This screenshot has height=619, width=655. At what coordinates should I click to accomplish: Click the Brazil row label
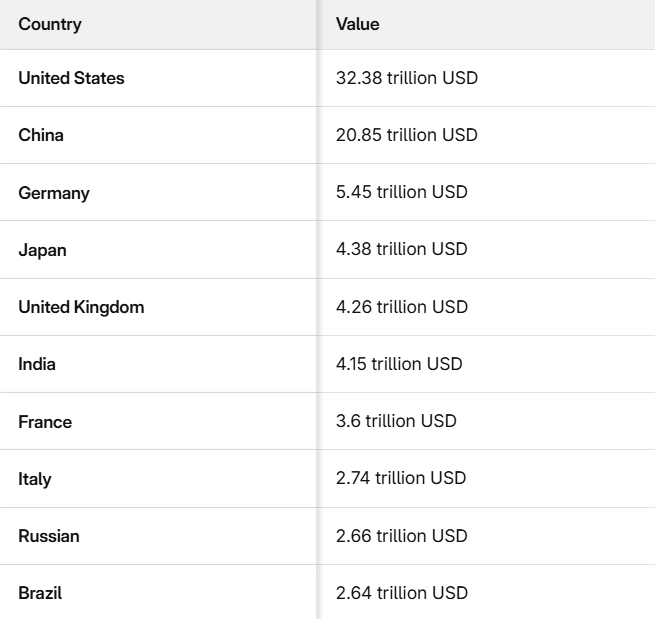[x=40, y=593]
